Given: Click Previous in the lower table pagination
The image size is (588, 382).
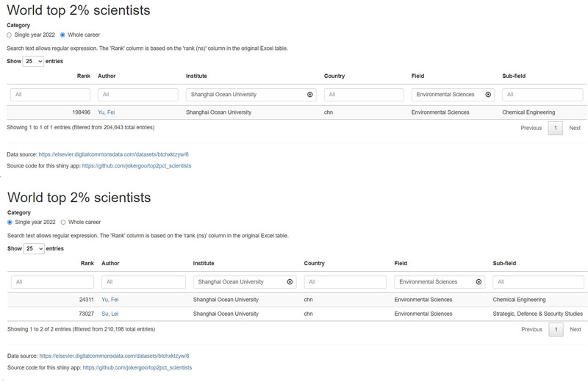Looking at the screenshot, I should coord(531,330).
